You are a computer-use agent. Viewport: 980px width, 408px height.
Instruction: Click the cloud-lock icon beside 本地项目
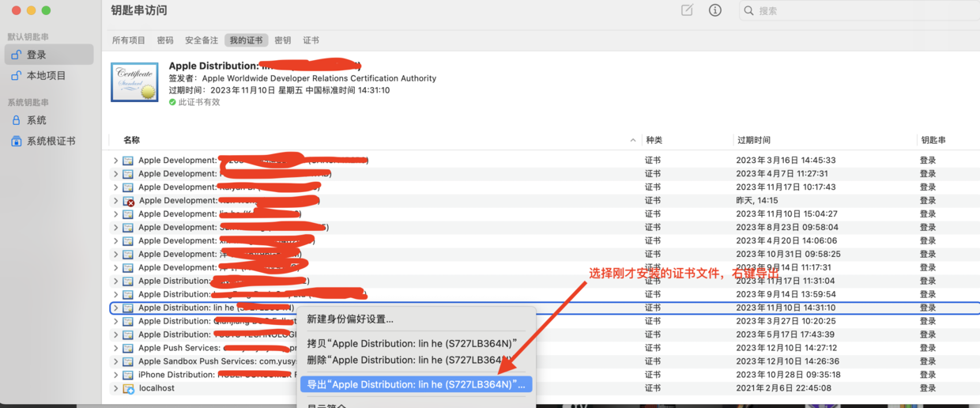click(16, 76)
